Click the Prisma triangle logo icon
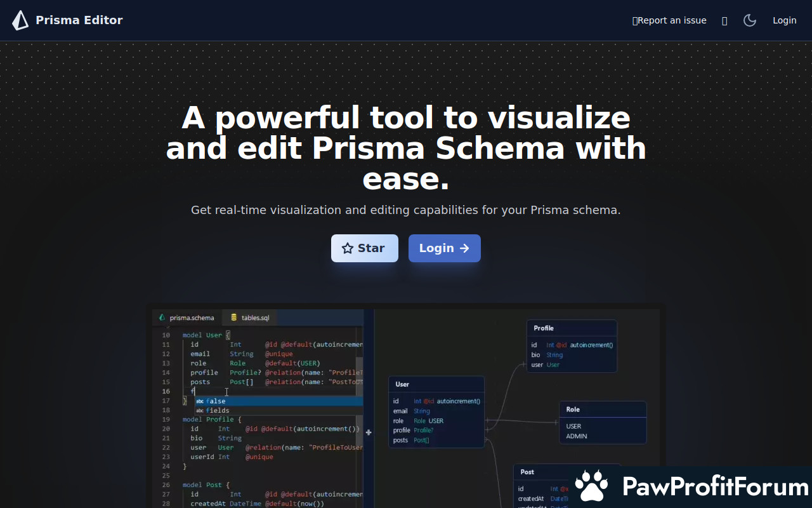812x508 pixels. point(20,20)
